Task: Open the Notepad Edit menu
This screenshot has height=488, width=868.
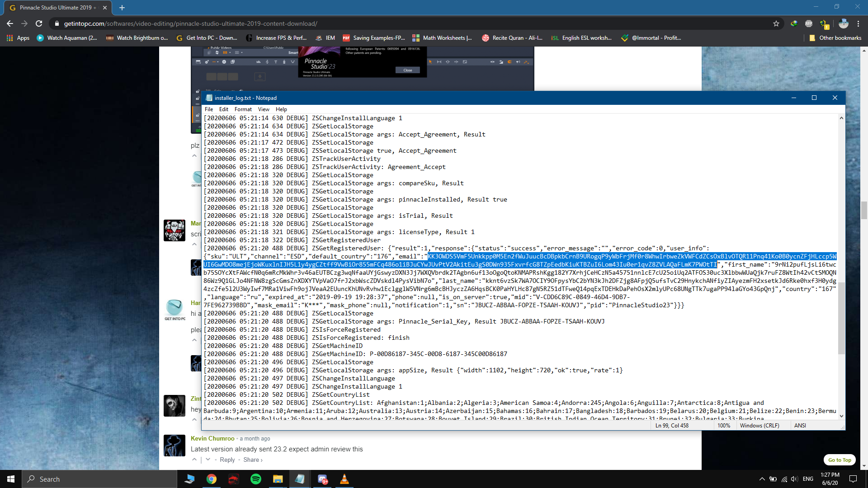Action: [224, 109]
